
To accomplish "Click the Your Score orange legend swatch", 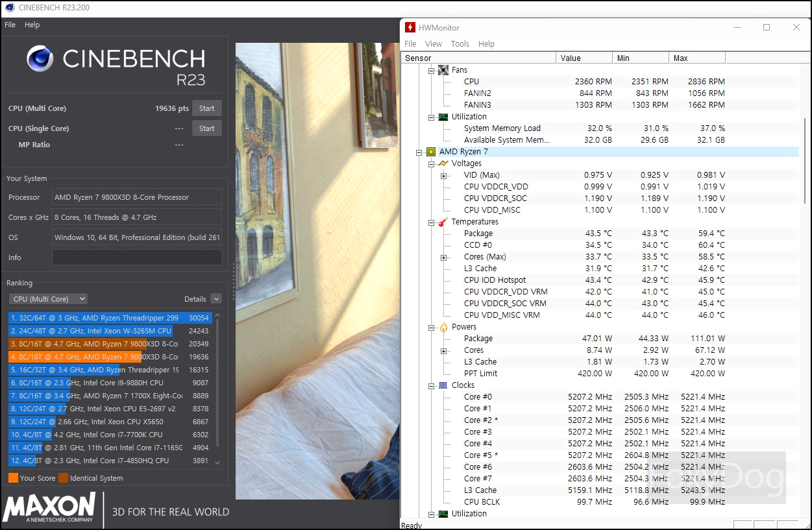I will 13,478.
